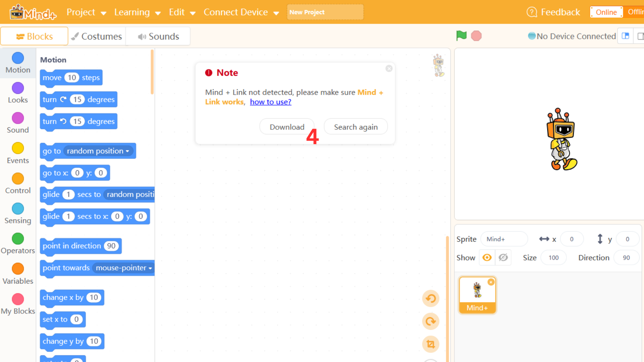
Task: Click the redo arrow in workspace
Action: (x=431, y=321)
